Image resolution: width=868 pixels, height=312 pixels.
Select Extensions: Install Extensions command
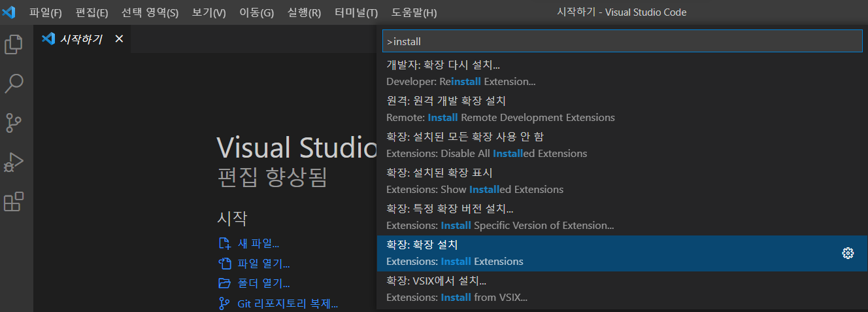622,253
